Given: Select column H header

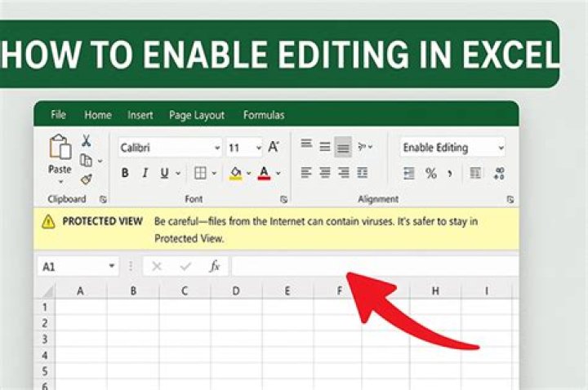Looking at the screenshot, I should pos(435,290).
